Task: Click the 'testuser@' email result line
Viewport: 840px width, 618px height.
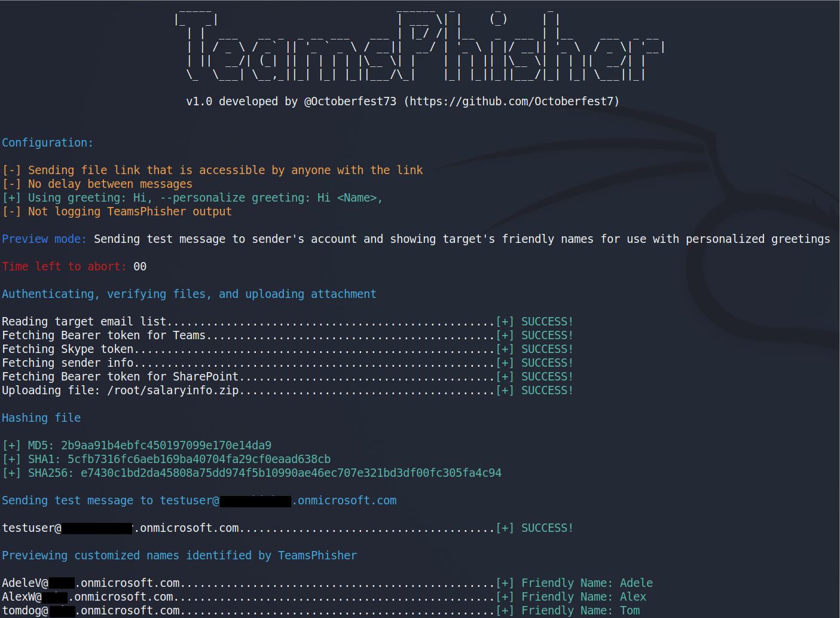Action: (288, 528)
